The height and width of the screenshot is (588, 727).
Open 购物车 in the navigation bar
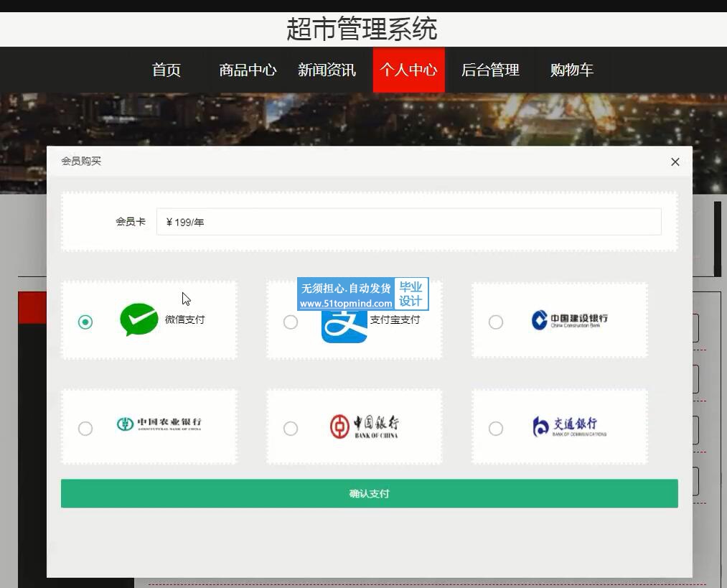[572, 70]
